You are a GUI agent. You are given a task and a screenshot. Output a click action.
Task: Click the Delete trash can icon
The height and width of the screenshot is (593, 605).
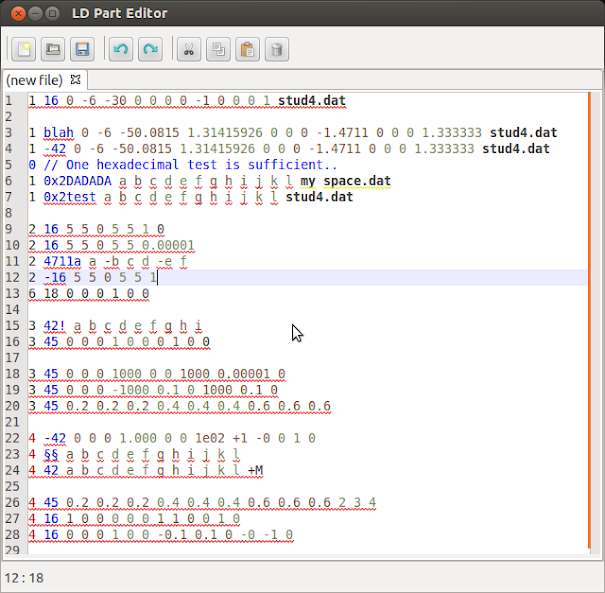(277, 49)
